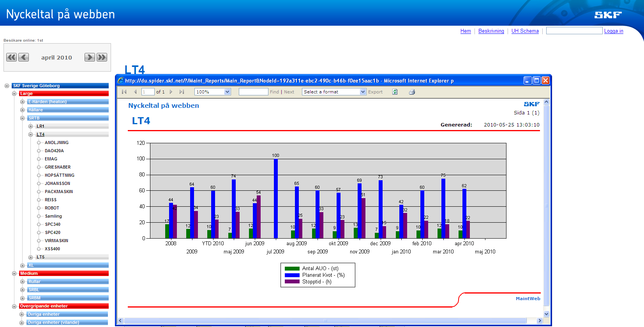This screenshot has width=644, height=327.
Task: Select SPC340 in the tree
Action: point(53,224)
